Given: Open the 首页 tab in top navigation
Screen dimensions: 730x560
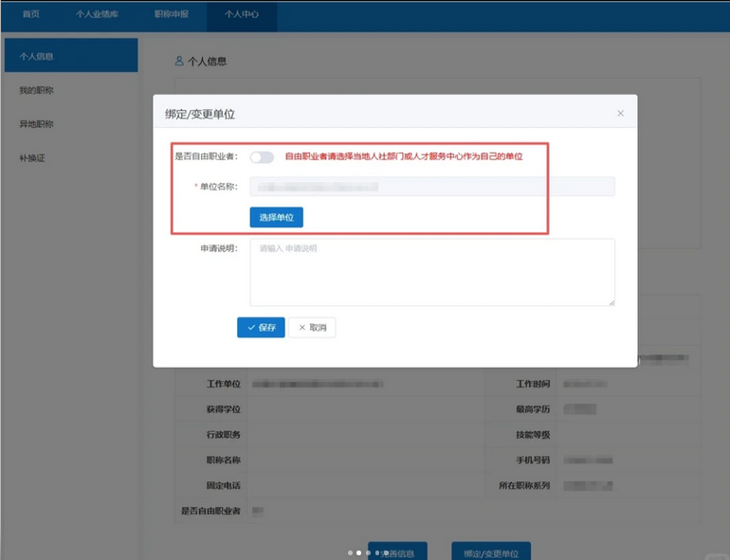Looking at the screenshot, I should click(31, 15).
